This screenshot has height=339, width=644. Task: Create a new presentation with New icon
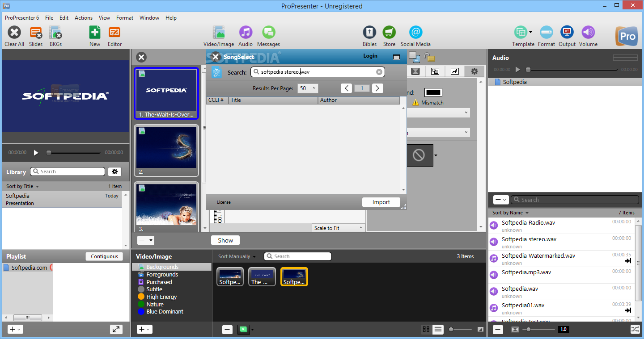[95, 33]
